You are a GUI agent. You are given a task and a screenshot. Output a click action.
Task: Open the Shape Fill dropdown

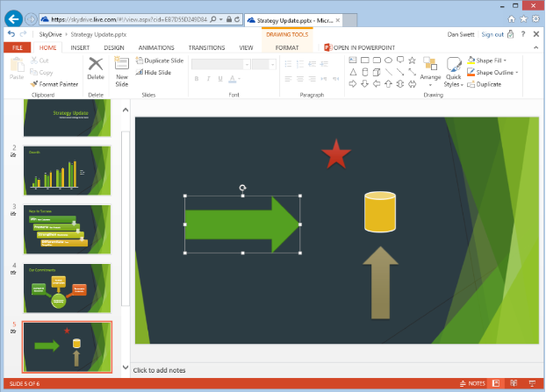(492, 60)
